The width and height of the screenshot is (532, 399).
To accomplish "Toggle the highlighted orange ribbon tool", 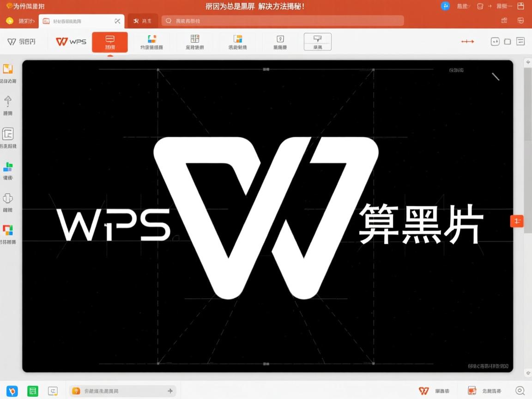I will (x=109, y=42).
